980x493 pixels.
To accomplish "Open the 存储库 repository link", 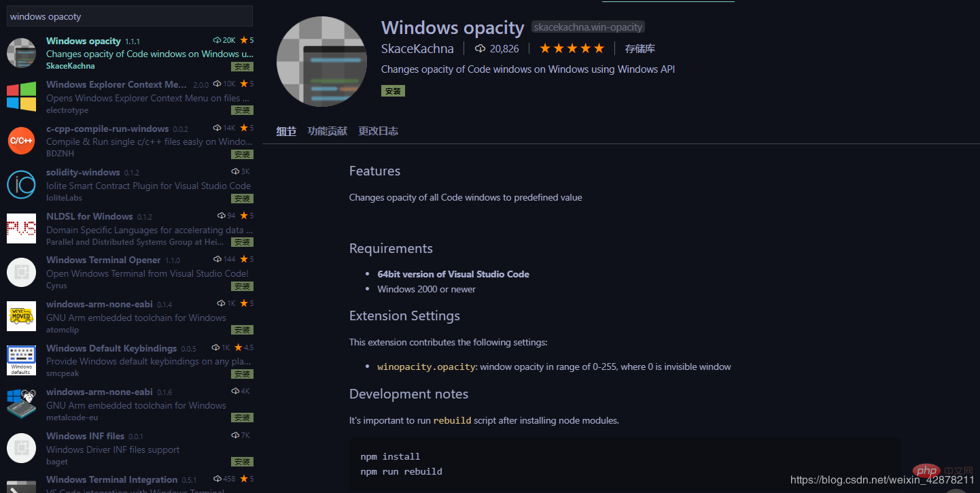I will click(x=640, y=48).
